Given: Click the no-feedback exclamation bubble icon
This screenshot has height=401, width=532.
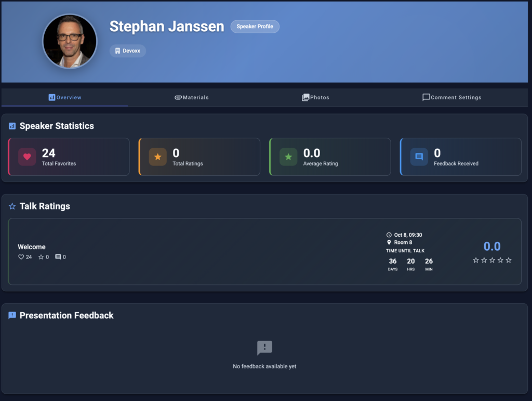Looking at the screenshot, I should point(264,348).
